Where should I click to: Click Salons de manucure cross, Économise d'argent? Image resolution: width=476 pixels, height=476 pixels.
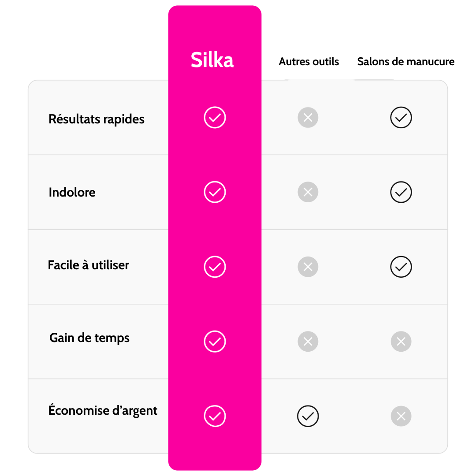tap(401, 416)
